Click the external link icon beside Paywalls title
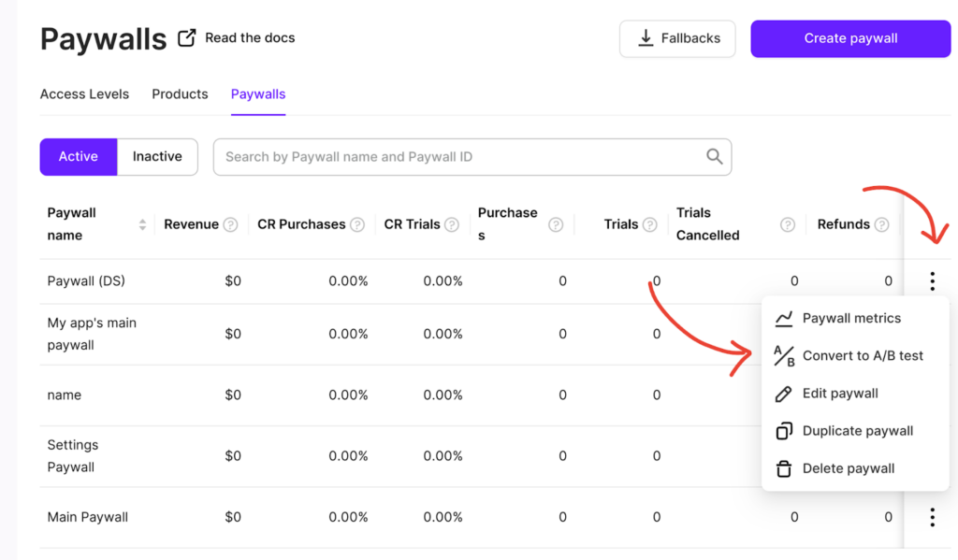The image size is (958, 560). pos(187,38)
